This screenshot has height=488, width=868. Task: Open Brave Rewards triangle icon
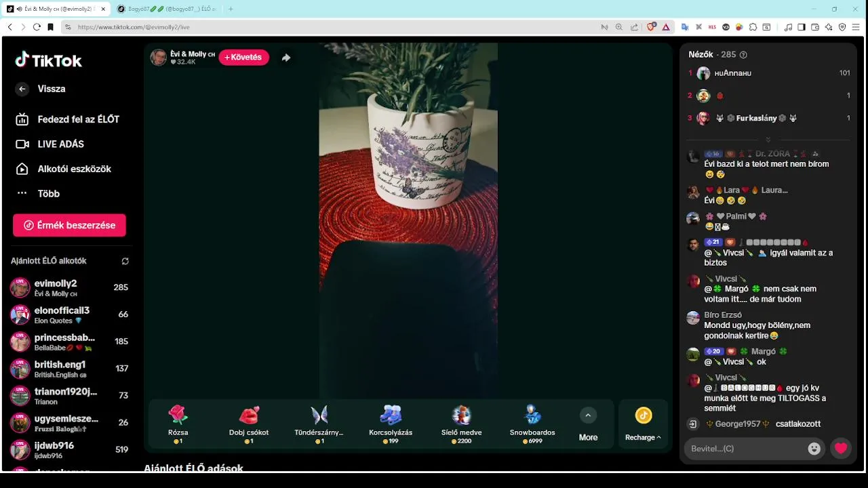tap(666, 27)
